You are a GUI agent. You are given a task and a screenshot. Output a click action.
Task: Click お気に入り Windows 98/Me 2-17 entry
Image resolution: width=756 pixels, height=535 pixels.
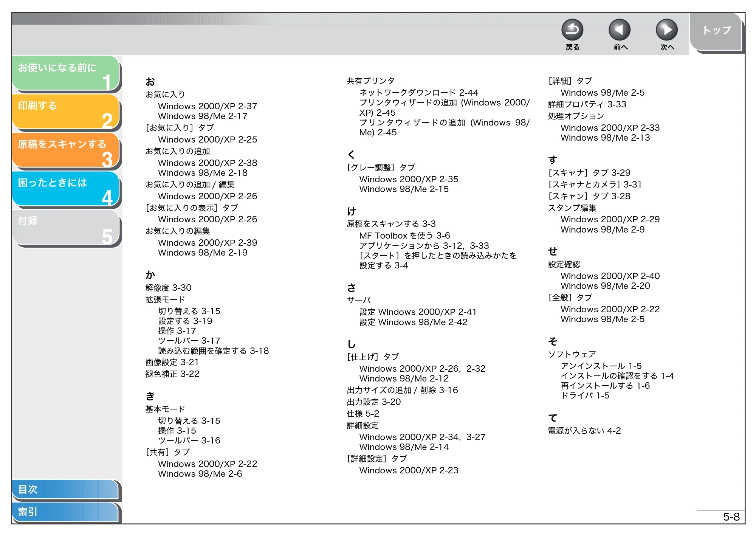pos(203,116)
